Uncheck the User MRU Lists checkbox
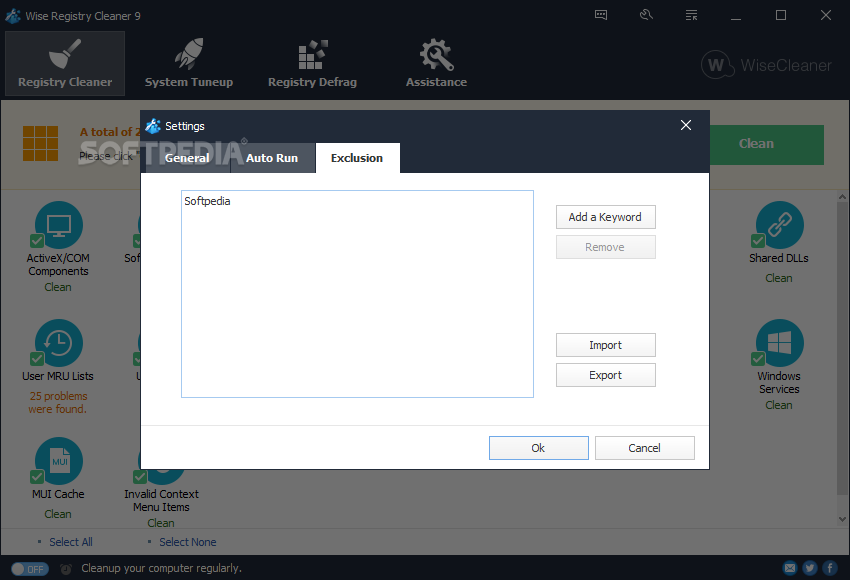This screenshot has height=580, width=850. (37, 359)
